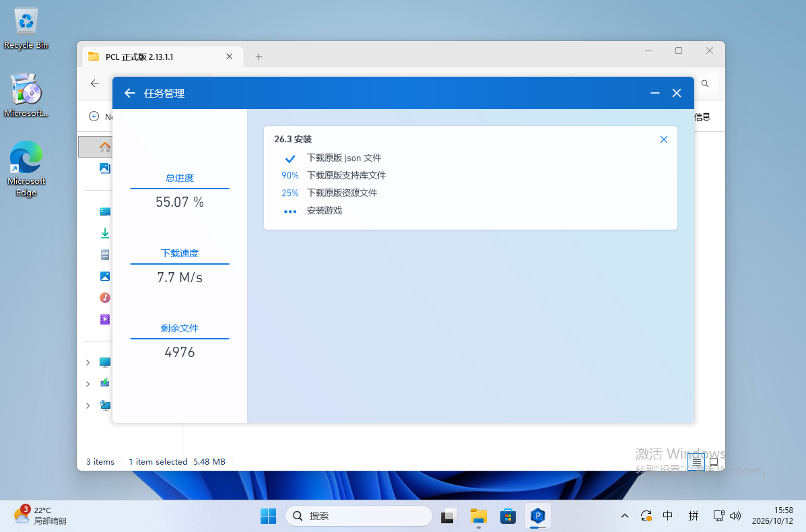Select the drive icon below This PC
806x532 pixels.
(105, 383)
